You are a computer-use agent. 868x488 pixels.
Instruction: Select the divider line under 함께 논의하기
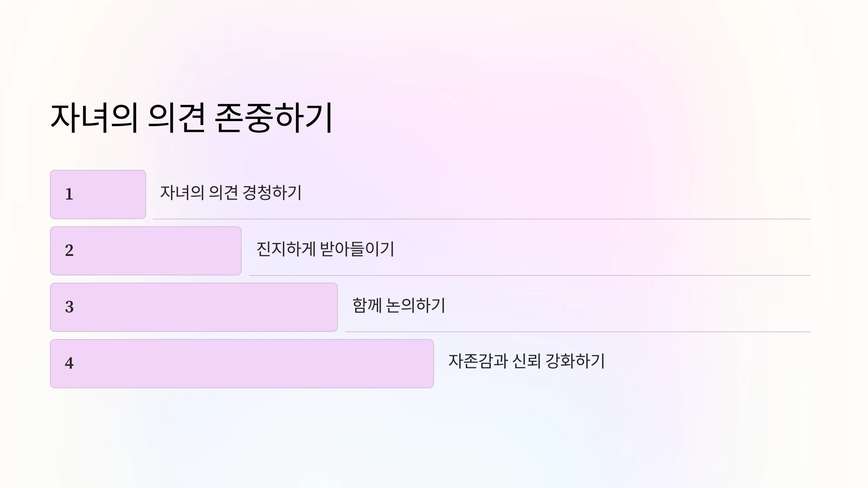578,332
